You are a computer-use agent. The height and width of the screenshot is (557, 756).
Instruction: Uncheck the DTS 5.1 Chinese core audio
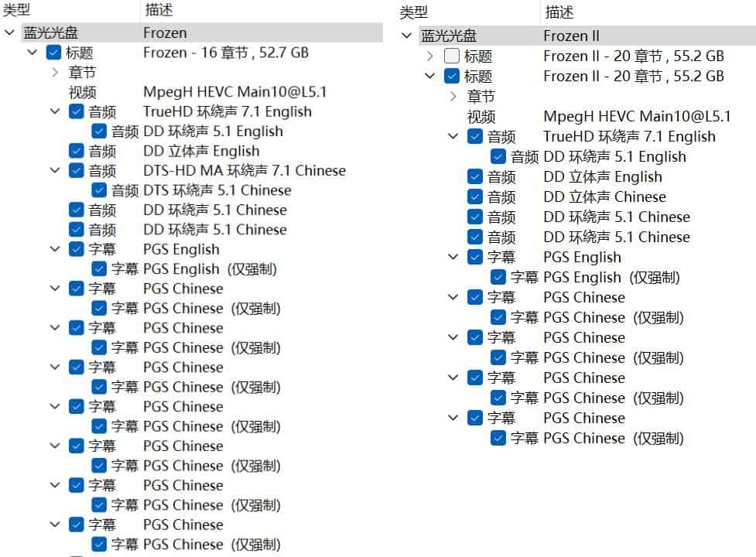[x=99, y=190]
